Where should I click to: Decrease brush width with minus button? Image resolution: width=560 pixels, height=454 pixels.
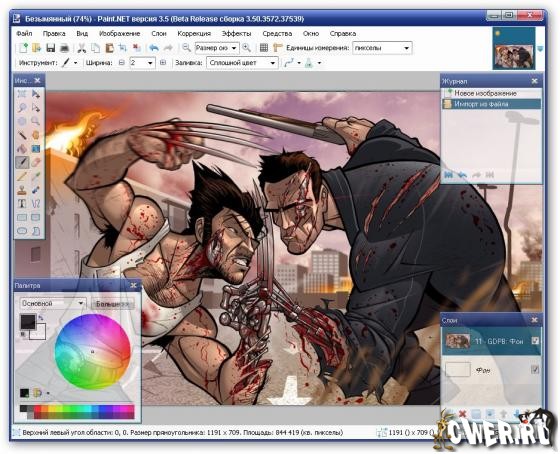click(x=121, y=63)
